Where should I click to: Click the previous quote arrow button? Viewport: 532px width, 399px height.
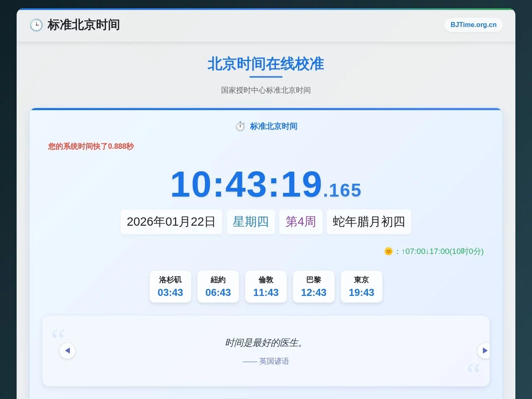point(67,350)
